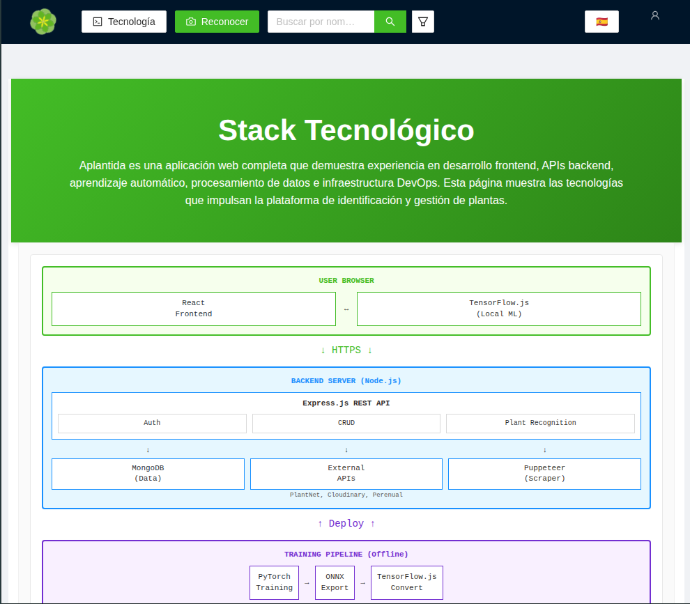Click the Auth box in Express API
This screenshot has height=604, width=690.
152,423
